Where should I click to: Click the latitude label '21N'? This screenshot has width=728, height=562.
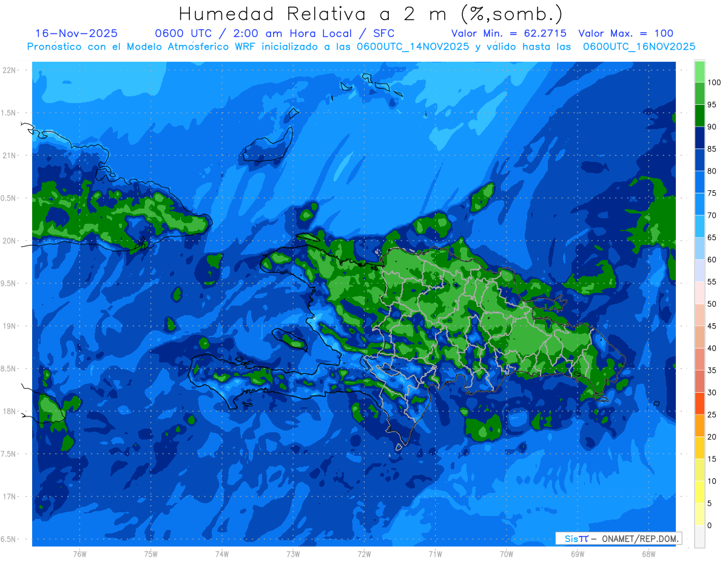tap(9, 155)
